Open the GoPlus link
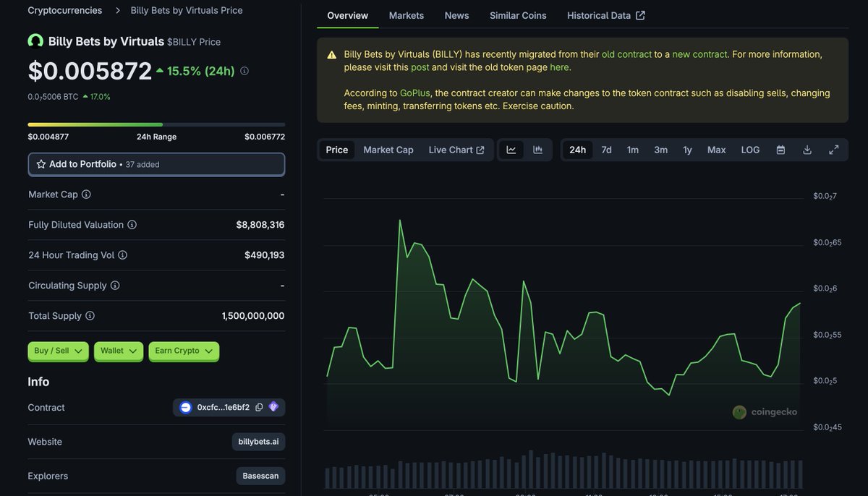 click(414, 93)
